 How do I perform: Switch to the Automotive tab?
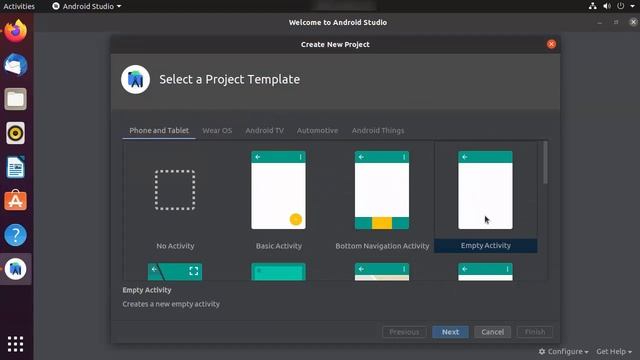click(317, 131)
